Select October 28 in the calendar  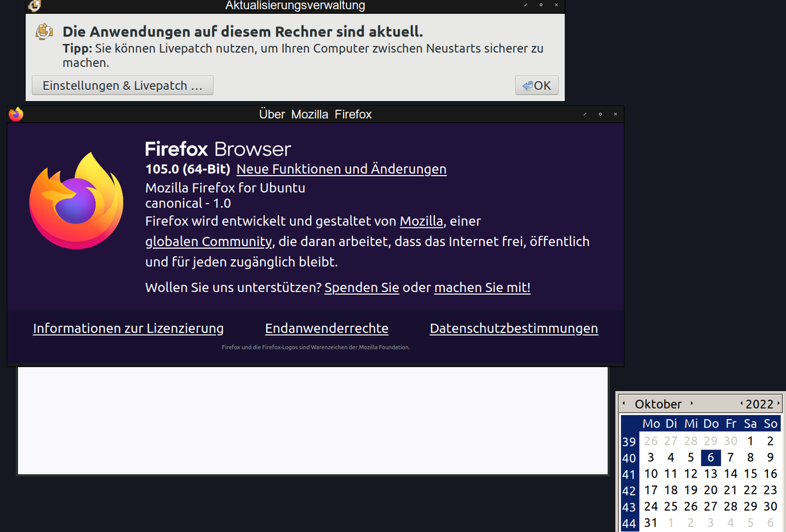(730, 507)
